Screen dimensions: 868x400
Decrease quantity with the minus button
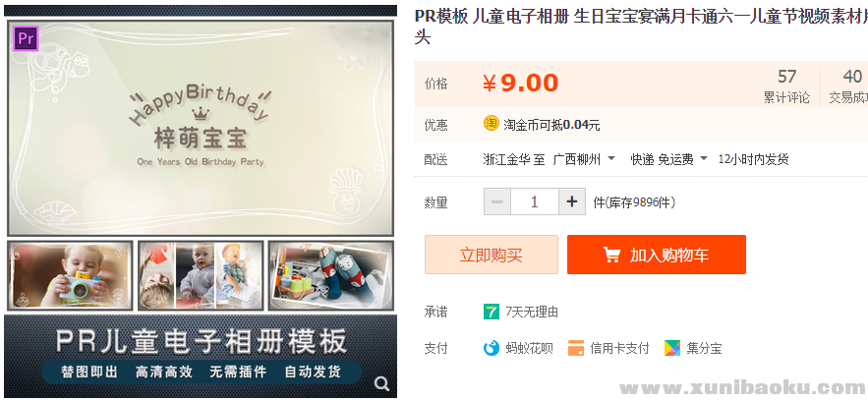(497, 201)
